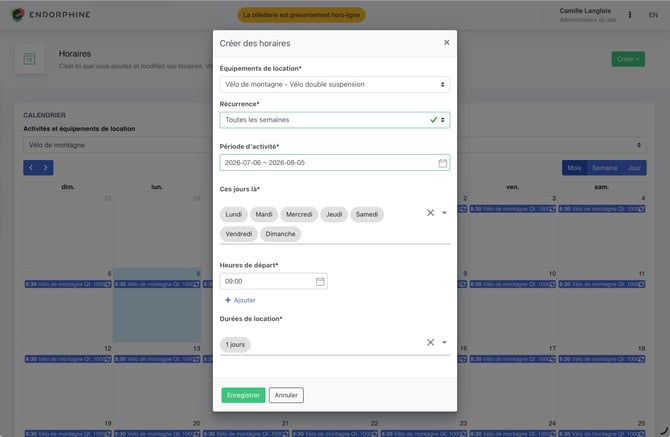Click the Annuler button
The height and width of the screenshot is (437, 670).
coord(286,395)
